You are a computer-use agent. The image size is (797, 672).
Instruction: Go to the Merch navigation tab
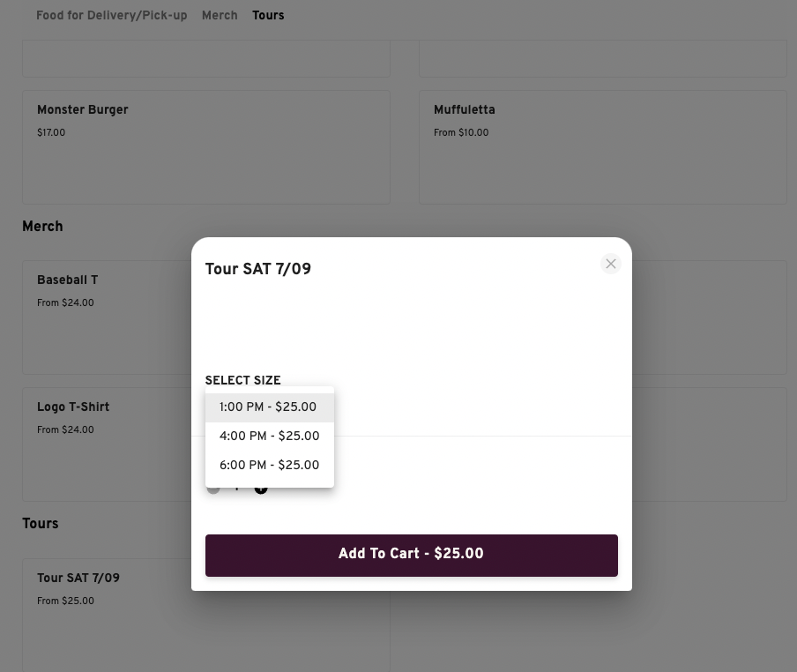tap(220, 15)
